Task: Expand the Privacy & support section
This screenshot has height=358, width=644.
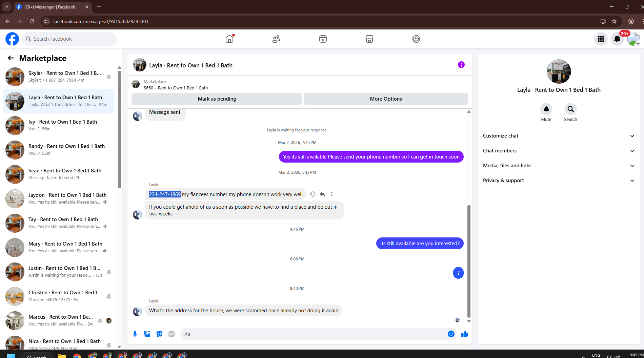Action: pos(559,181)
